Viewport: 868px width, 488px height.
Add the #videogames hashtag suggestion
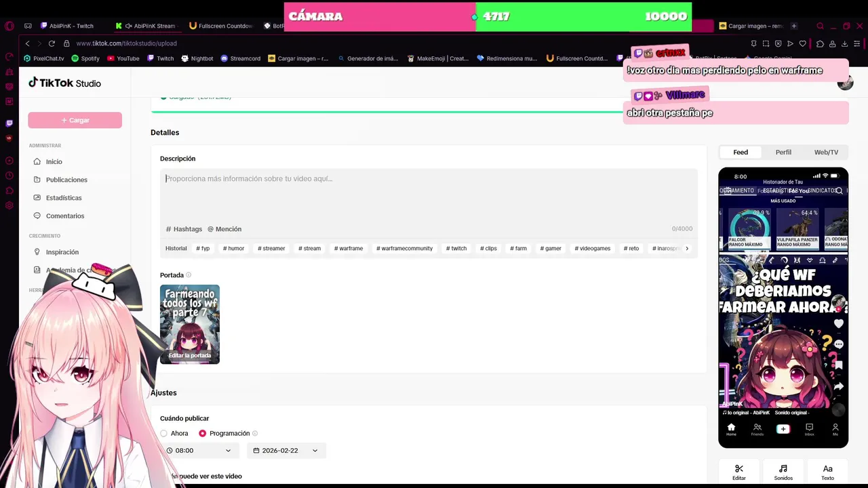tap(593, 248)
